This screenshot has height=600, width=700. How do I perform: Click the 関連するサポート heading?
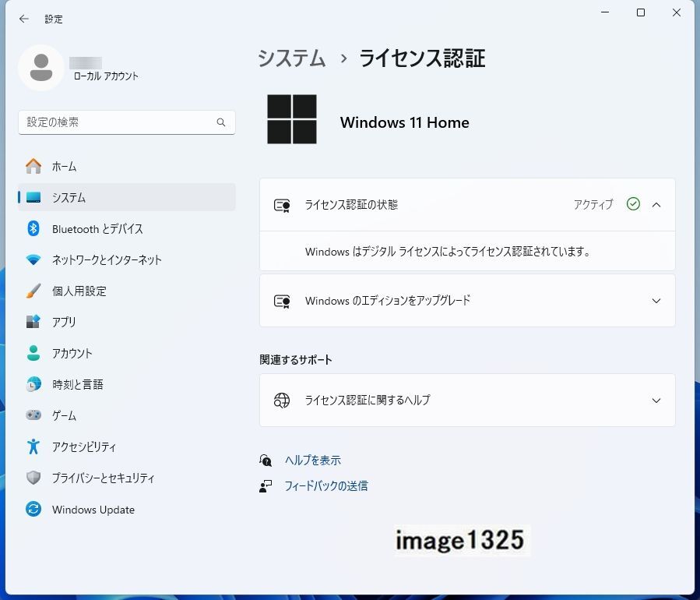[x=296, y=360]
